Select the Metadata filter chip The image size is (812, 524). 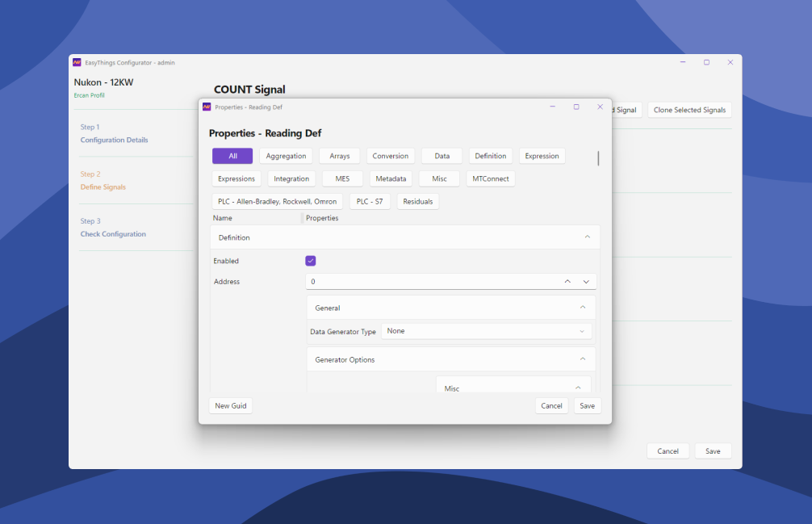[x=391, y=178]
